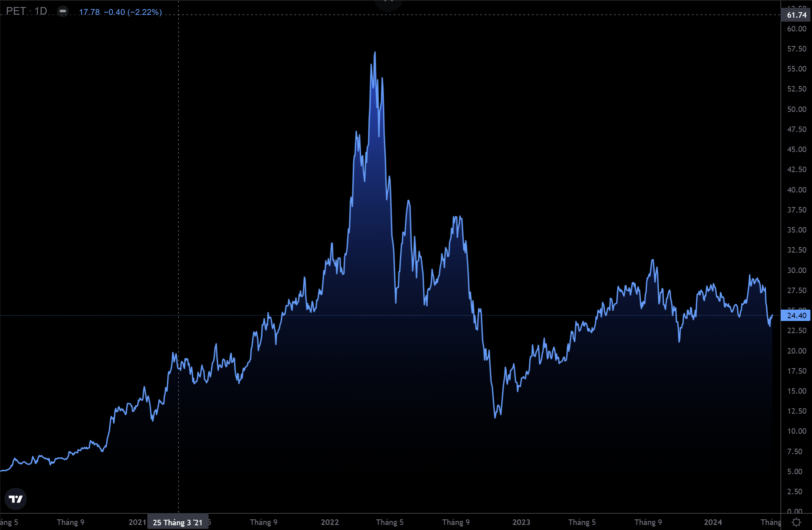812x530 pixels.
Task: Click the 2021 label on time axis
Action: pyautogui.click(x=137, y=522)
